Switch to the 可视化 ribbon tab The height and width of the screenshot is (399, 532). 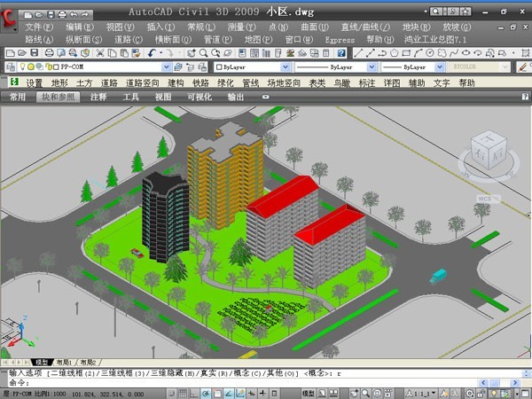[x=199, y=97]
